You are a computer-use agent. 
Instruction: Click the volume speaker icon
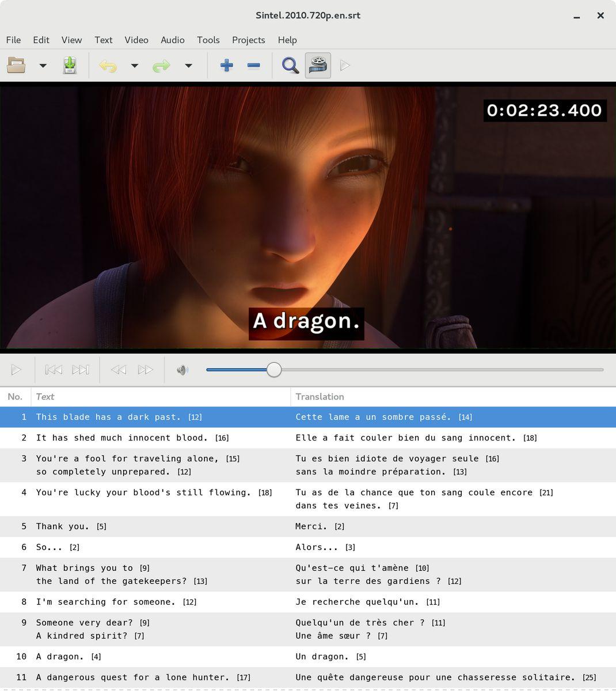click(182, 370)
